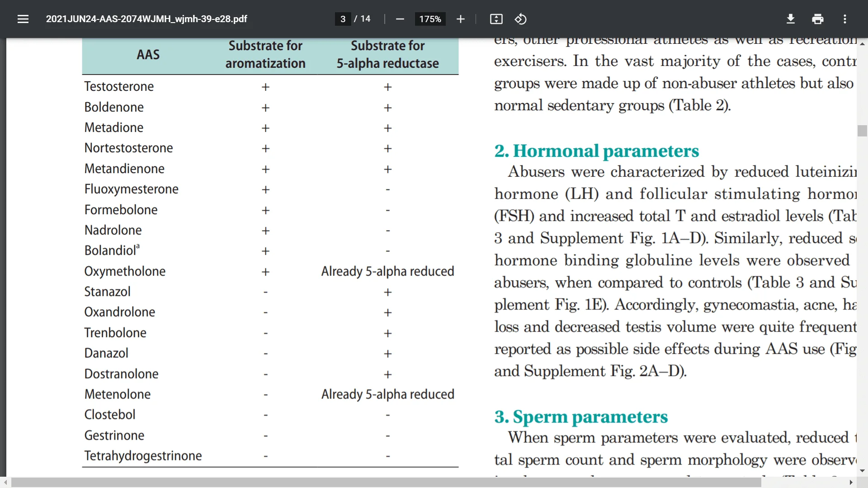Zoom out with the minus icon
868x488 pixels.
click(400, 19)
